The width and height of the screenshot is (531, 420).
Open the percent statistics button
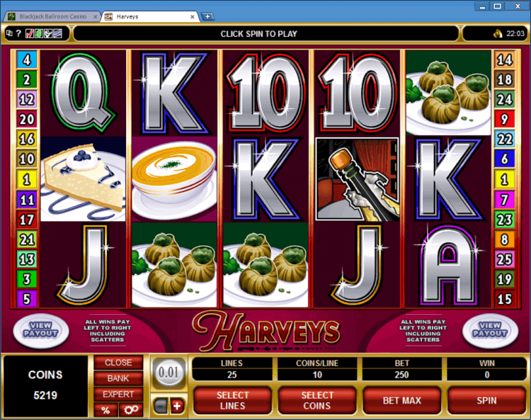coord(105,410)
